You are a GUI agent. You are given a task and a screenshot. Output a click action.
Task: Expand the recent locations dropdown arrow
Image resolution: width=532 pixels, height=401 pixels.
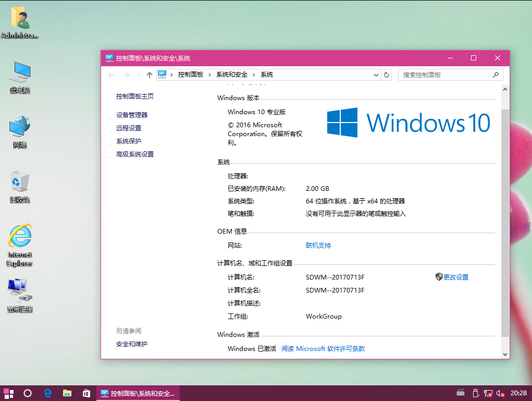pos(139,75)
